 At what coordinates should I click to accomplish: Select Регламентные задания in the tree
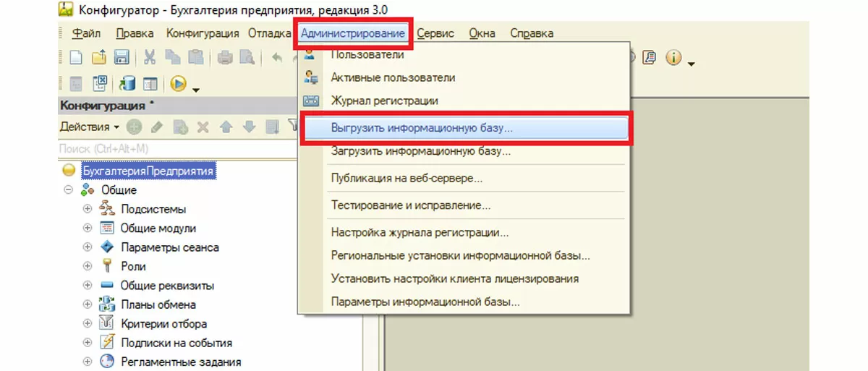coord(181,362)
